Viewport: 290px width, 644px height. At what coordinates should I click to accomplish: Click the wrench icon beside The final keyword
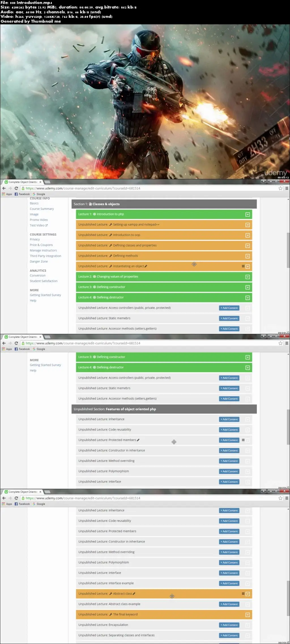111,614
